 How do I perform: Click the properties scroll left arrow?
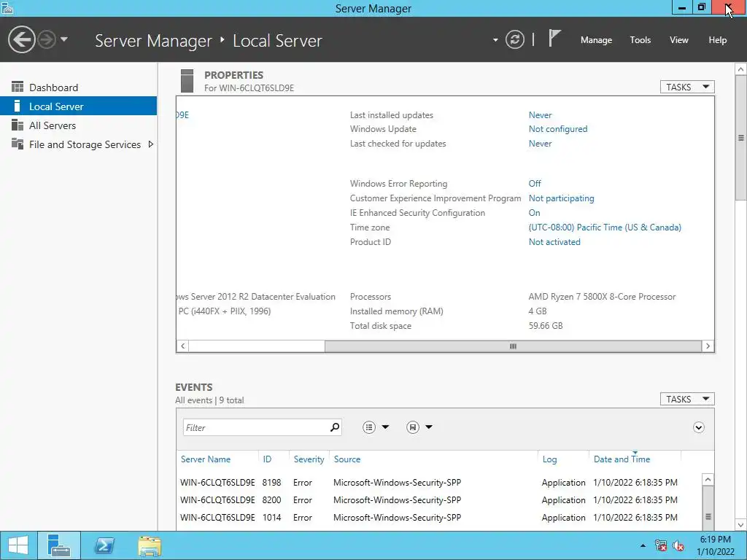(183, 346)
